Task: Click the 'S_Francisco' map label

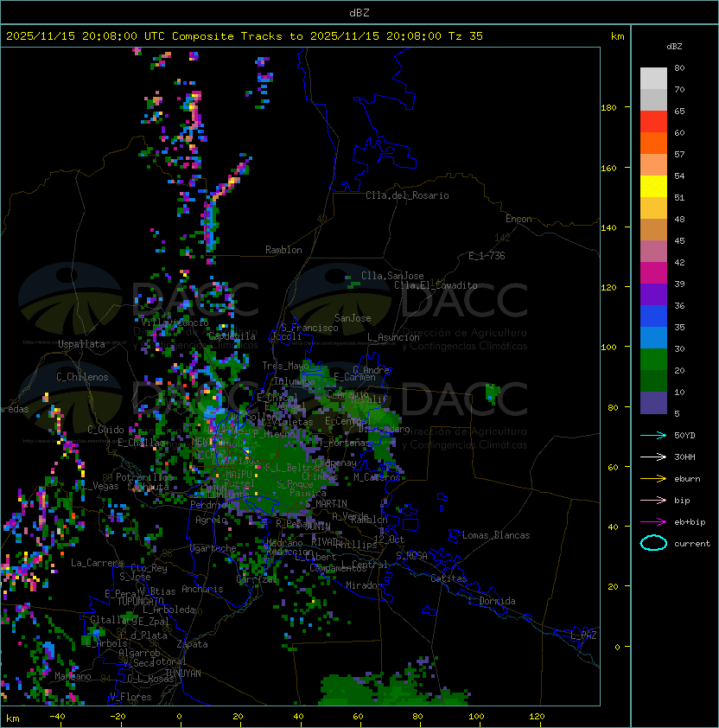Action: (309, 328)
